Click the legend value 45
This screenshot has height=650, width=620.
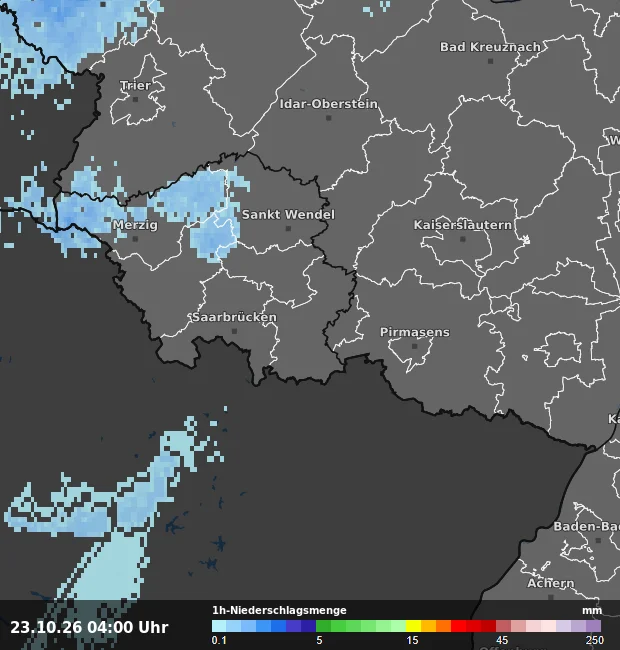[x=502, y=640]
